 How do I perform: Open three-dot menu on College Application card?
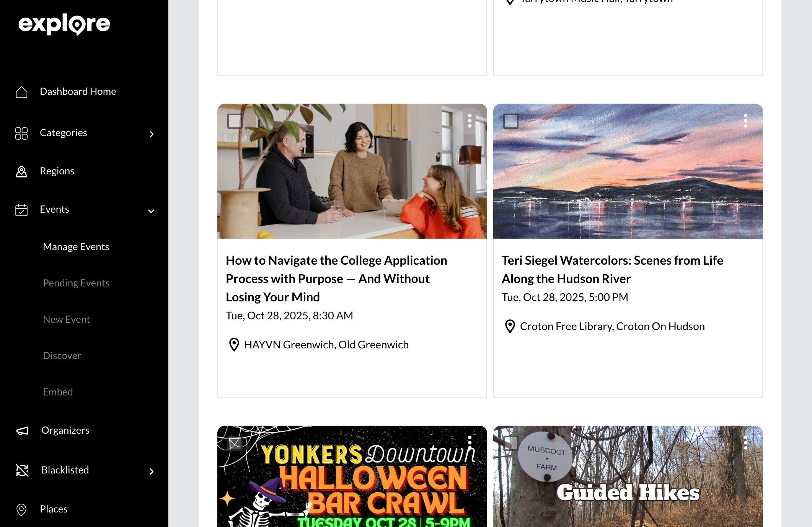pos(470,121)
